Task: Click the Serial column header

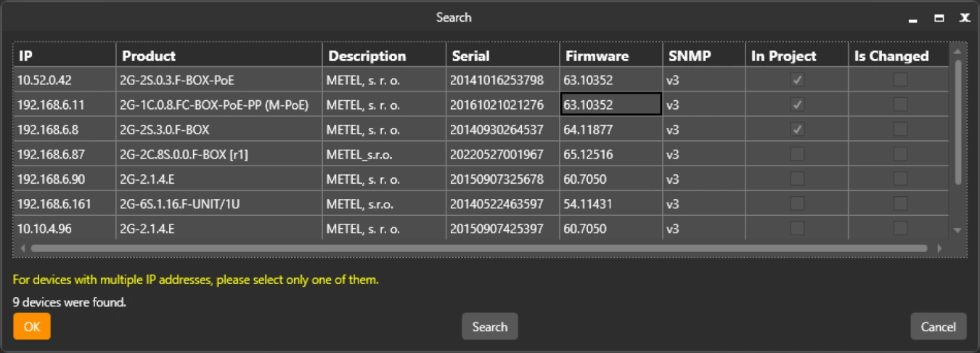Action: [502, 56]
